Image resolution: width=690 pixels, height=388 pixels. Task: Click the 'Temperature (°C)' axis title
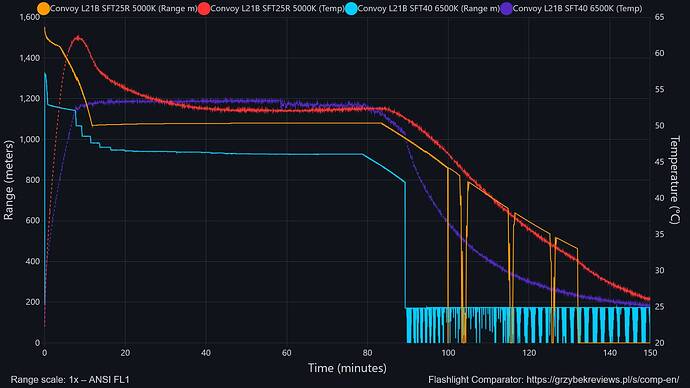point(674,180)
